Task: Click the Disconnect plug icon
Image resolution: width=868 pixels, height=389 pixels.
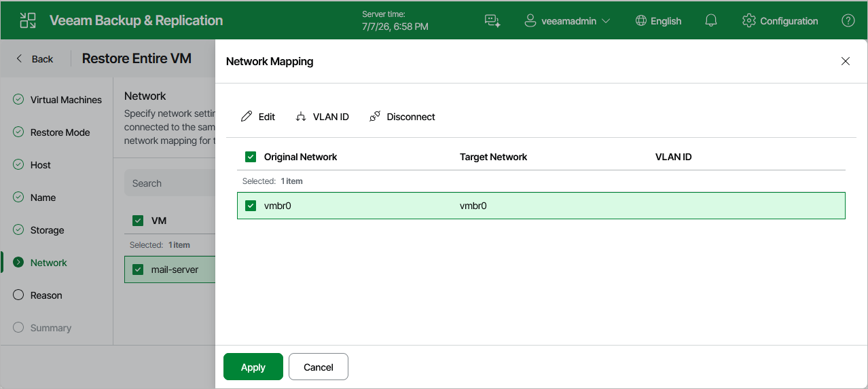Action: click(x=375, y=117)
